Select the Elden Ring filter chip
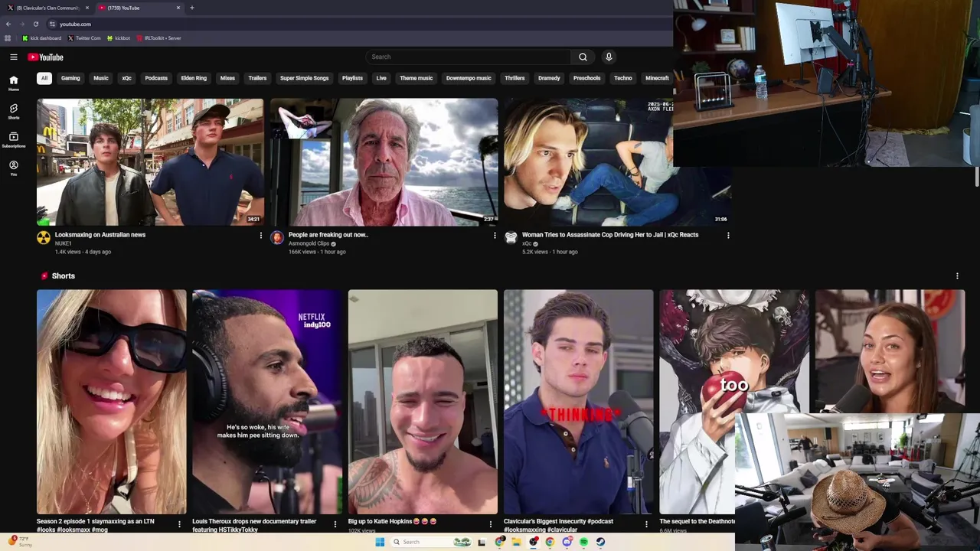This screenshot has width=980, height=551. click(194, 78)
